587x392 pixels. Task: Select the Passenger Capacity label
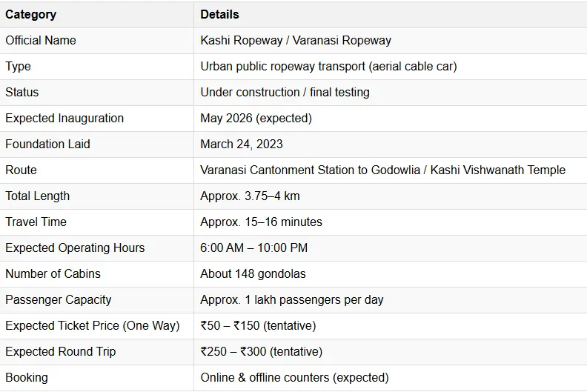tap(59, 299)
